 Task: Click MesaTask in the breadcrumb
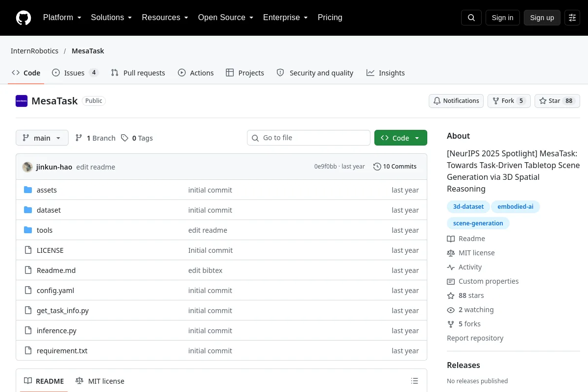pos(88,51)
